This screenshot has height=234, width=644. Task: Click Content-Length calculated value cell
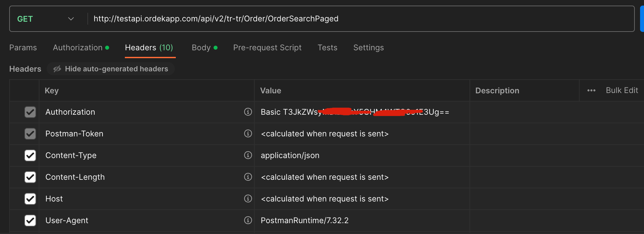point(362,177)
